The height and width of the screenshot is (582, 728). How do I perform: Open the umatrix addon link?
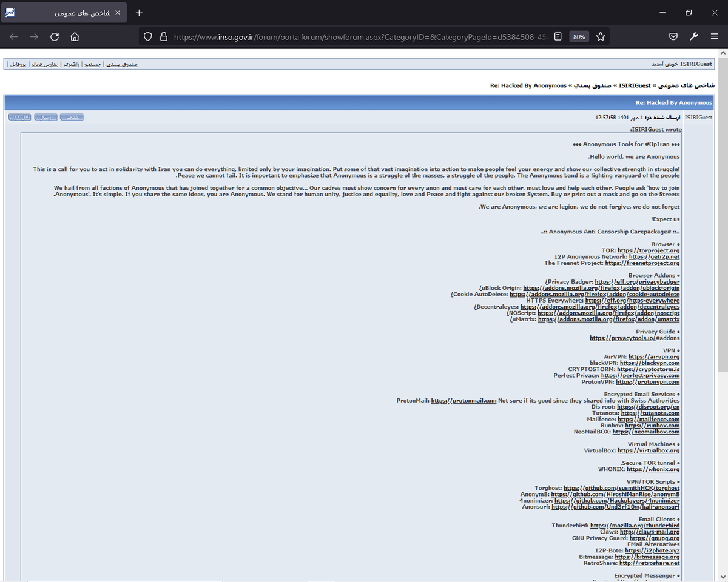(x=608, y=319)
